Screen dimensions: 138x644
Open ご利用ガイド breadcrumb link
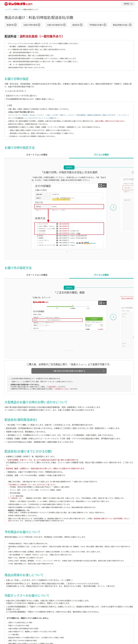click(17, 10)
